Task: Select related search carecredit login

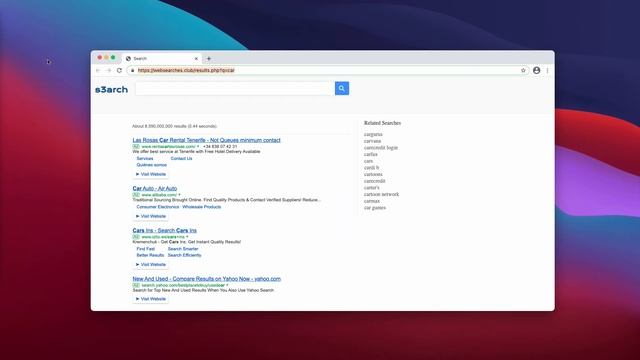Action: pos(381,148)
